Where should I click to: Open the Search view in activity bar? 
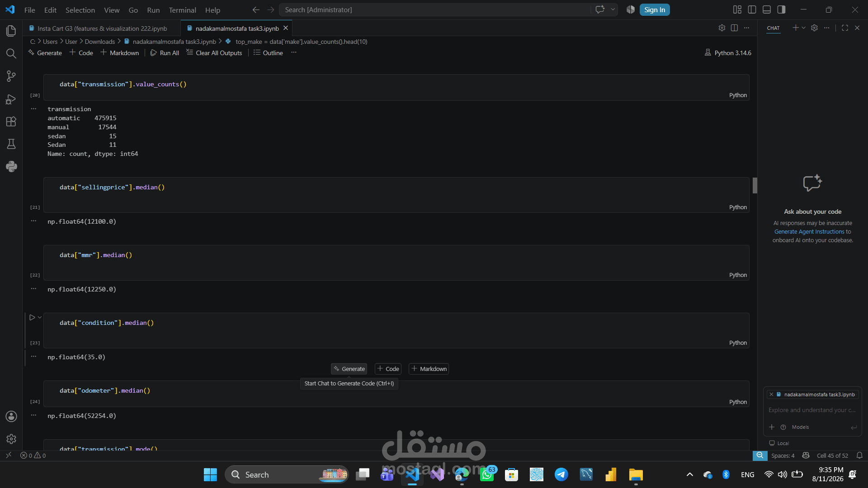tap(11, 54)
